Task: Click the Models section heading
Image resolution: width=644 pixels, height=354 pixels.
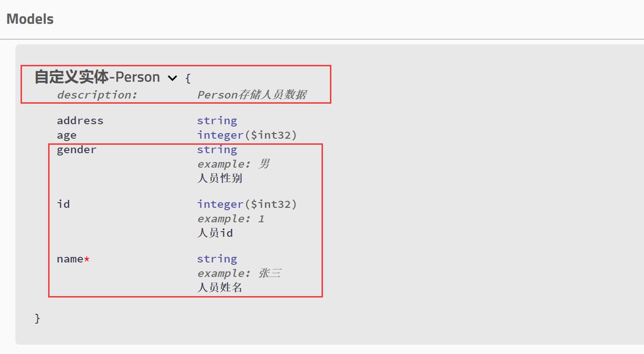Action: [30, 19]
